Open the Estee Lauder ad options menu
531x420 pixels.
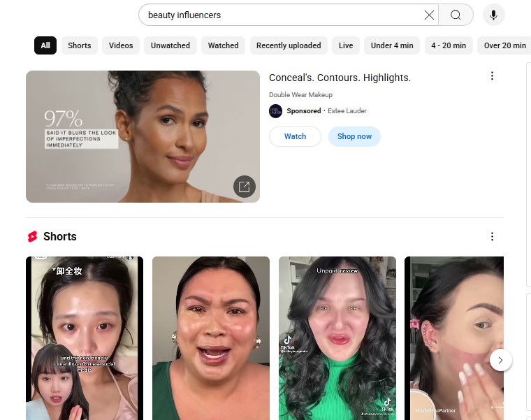492,76
